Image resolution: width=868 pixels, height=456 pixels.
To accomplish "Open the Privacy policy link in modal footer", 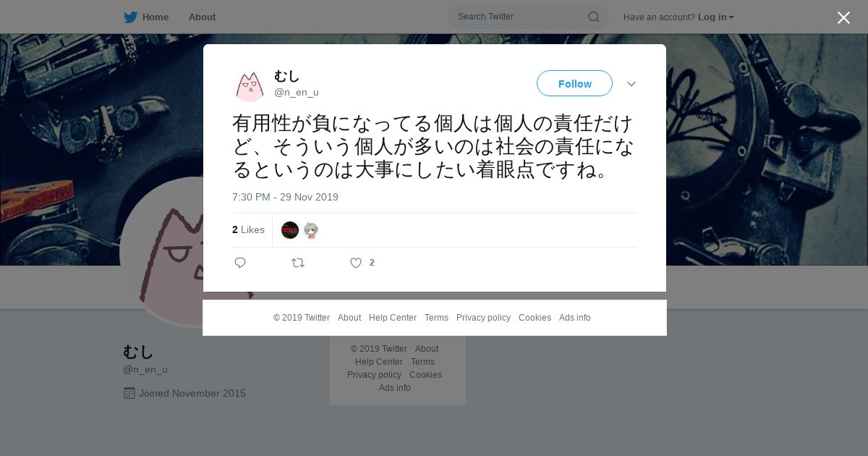I will coord(483,318).
